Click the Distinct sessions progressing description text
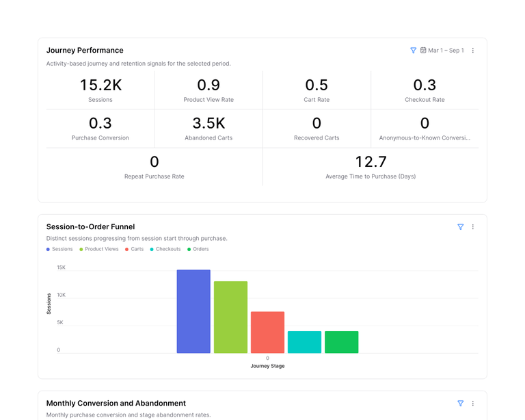This screenshot has height=420, width=525. point(137,239)
